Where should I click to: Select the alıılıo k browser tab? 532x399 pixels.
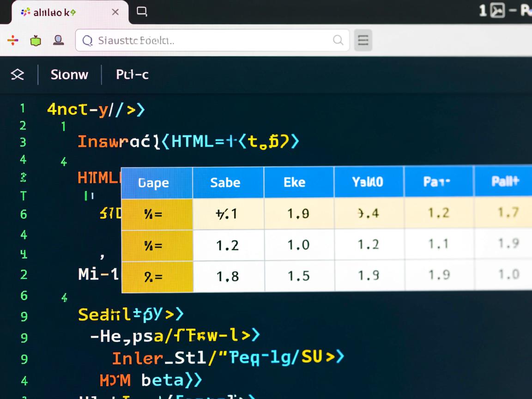point(54,12)
